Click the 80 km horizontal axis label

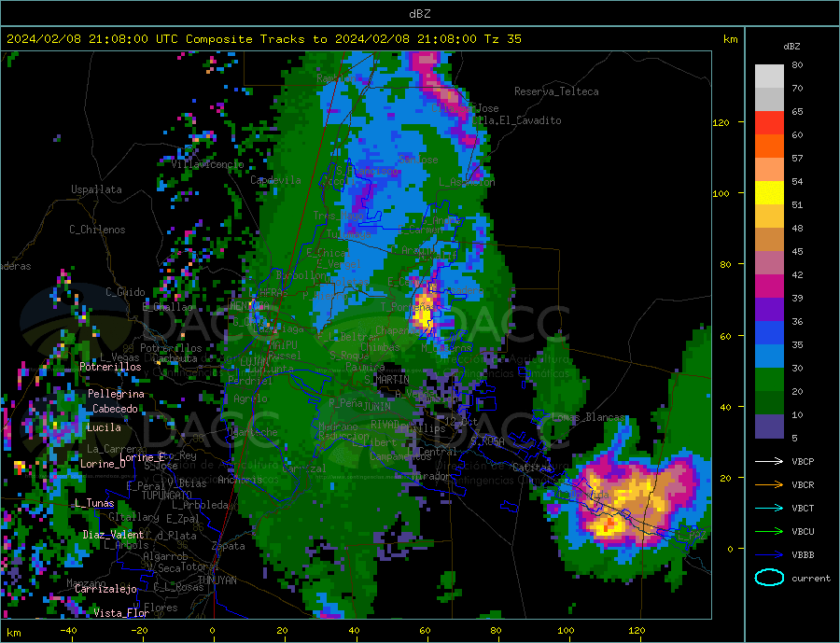click(x=496, y=631)
